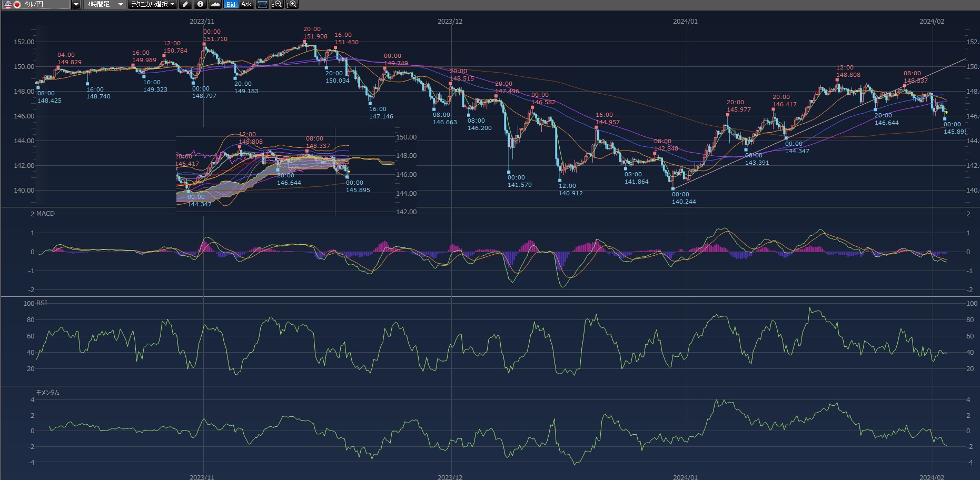This screenshot has height=480, width=980.
Task: Toggle Bid price display
Action: 231,4
